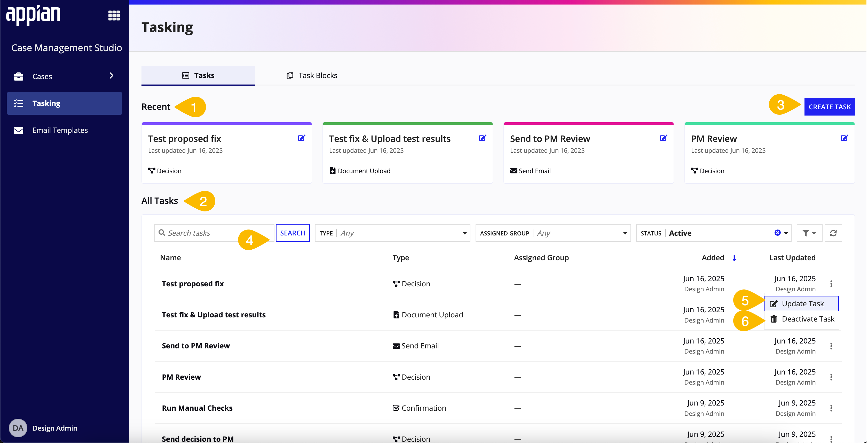The image size is (868, 443).
Task: Open the Test proposed fix row menu
Action: point(831,284)
